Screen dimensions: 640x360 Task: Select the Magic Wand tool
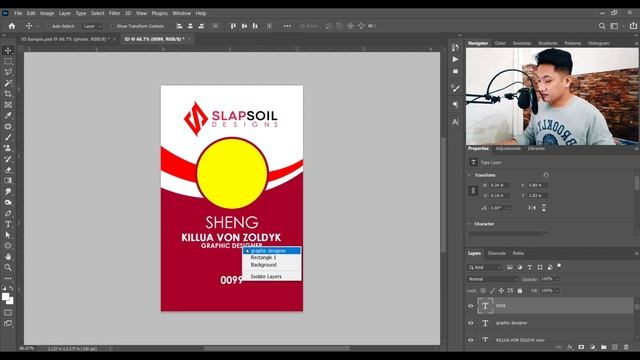coord(8,83)
